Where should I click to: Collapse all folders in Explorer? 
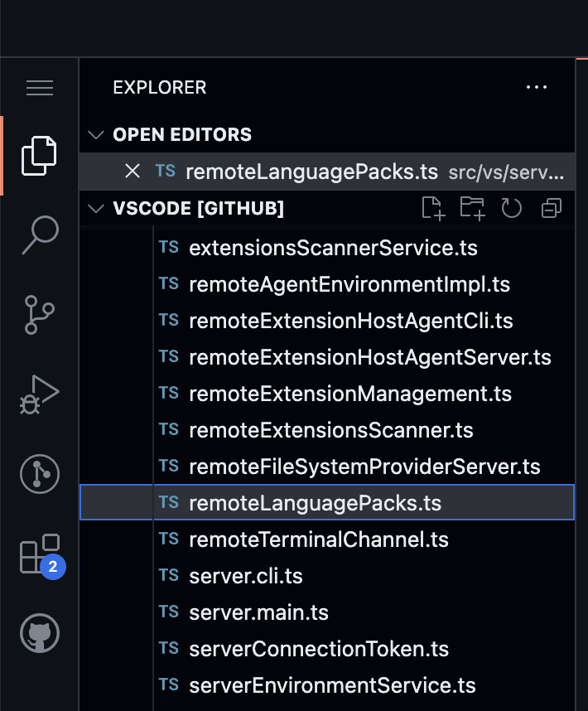[551, 208]
